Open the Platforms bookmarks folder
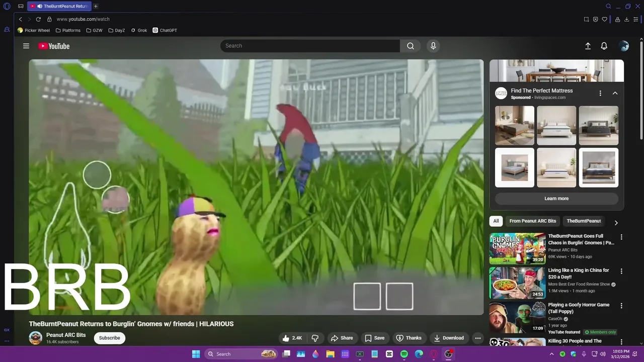Image resolution: width=644 pixels, height=362 pixels. coord(68,30)
